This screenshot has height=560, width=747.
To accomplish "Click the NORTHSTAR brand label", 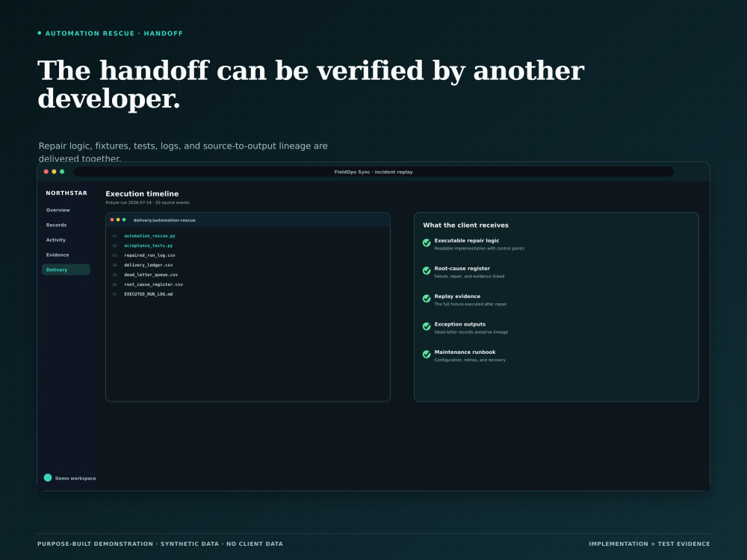I will (x=66, y=193).
